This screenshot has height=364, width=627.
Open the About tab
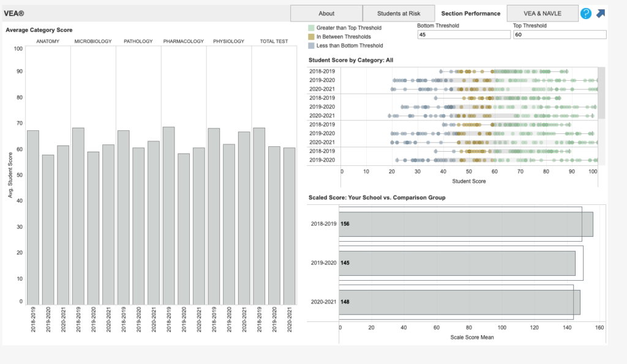[326, 13]
